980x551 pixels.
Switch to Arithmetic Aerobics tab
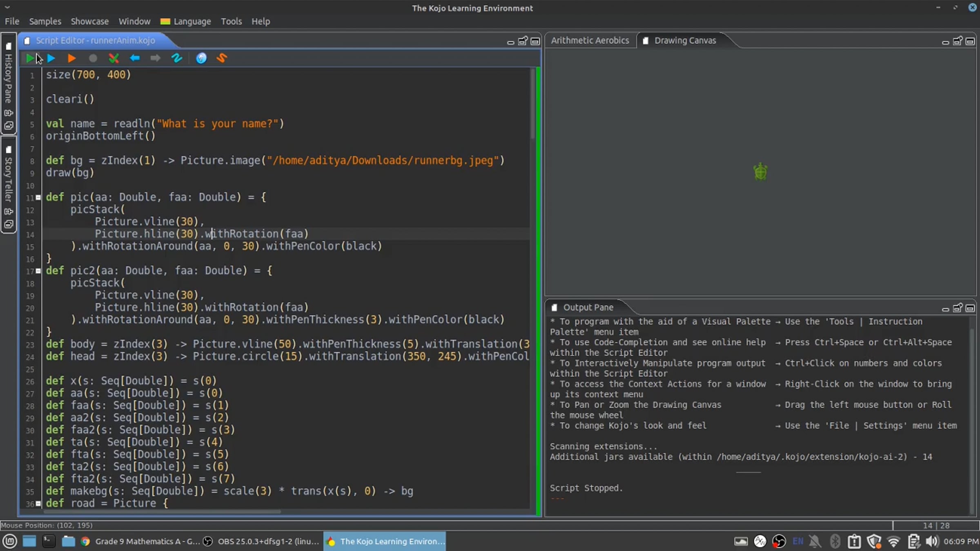point(590,40)
